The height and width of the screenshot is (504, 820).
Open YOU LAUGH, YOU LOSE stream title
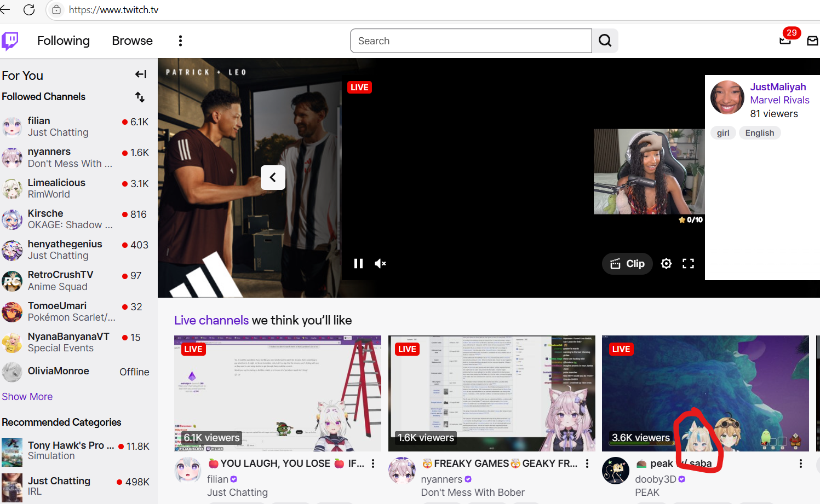tap(286, 464)
